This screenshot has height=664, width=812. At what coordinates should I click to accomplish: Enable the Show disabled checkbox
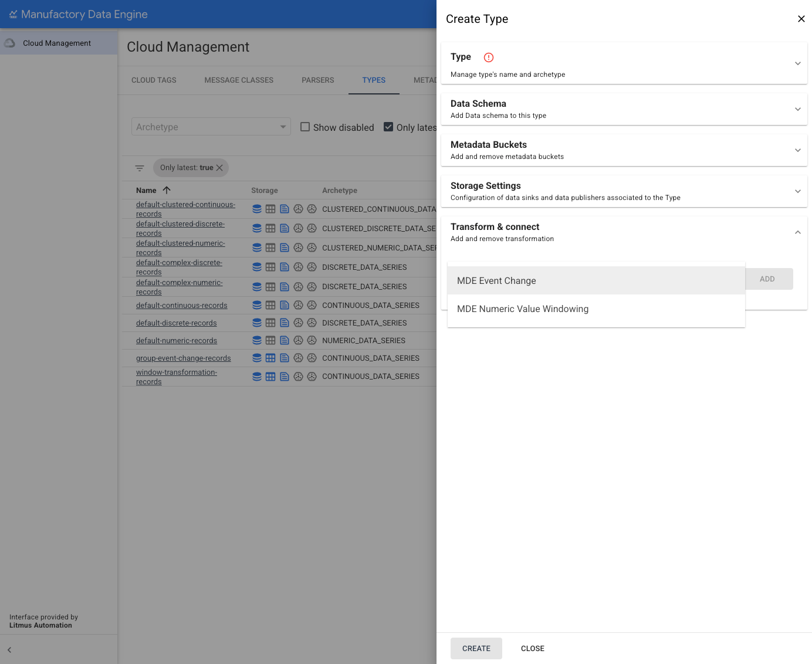point(305,127)
